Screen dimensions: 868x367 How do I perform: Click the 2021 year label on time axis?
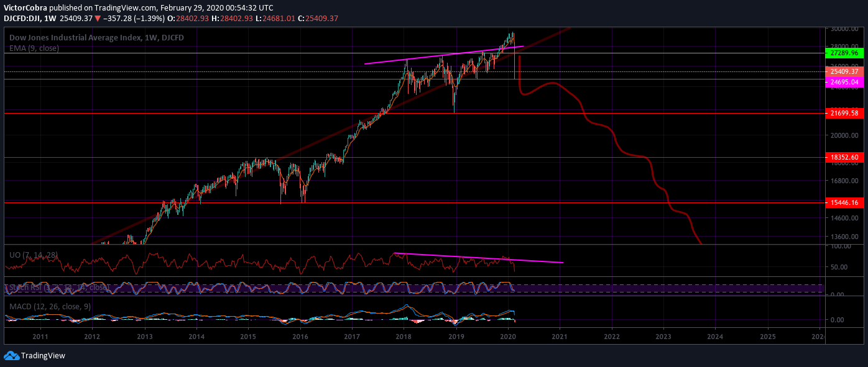(560, 337)
